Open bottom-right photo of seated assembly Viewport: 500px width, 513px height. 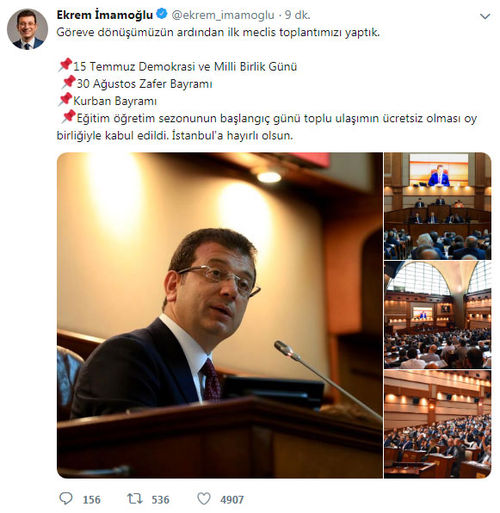(x=437, y=424)
